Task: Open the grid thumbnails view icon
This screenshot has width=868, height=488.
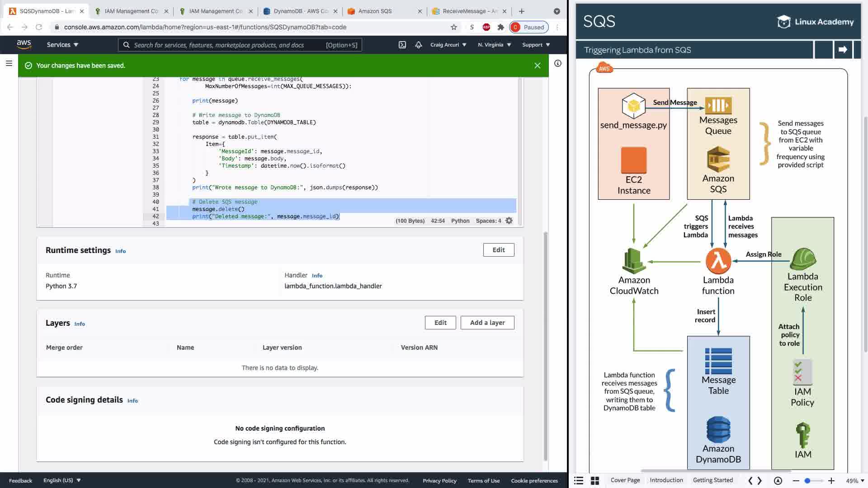Action: 595,481
